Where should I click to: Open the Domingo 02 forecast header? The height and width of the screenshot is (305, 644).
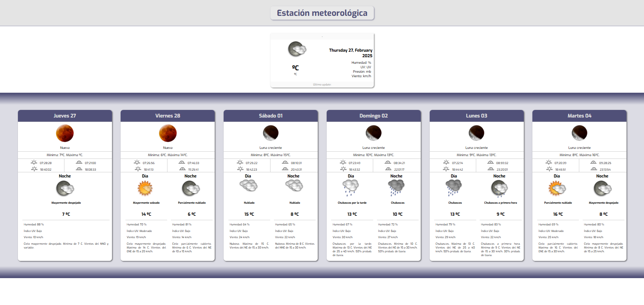[x=374, y=116]
